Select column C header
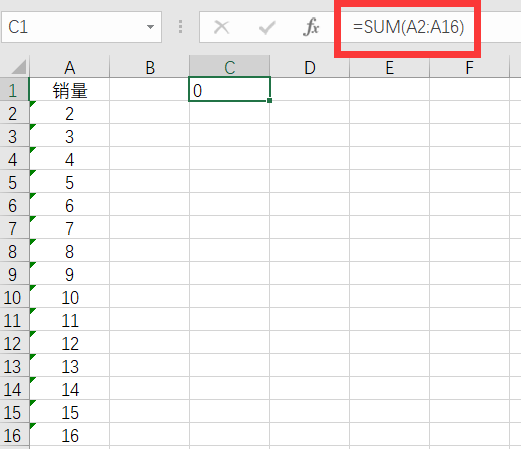Viewport: 521px width, 449px height. (229, 67)
